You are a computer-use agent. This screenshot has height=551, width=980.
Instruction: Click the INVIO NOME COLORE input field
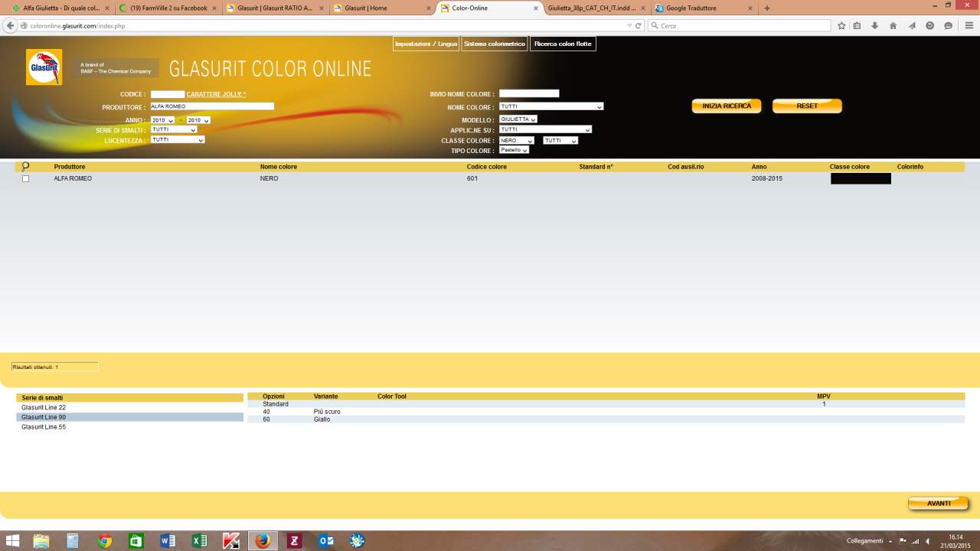pos(529,93)
